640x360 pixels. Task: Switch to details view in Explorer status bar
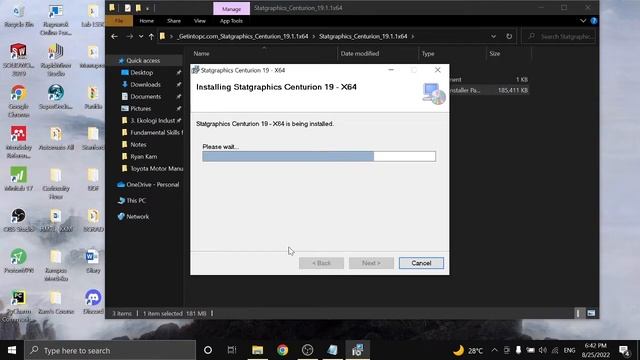[x=578, y=313]
